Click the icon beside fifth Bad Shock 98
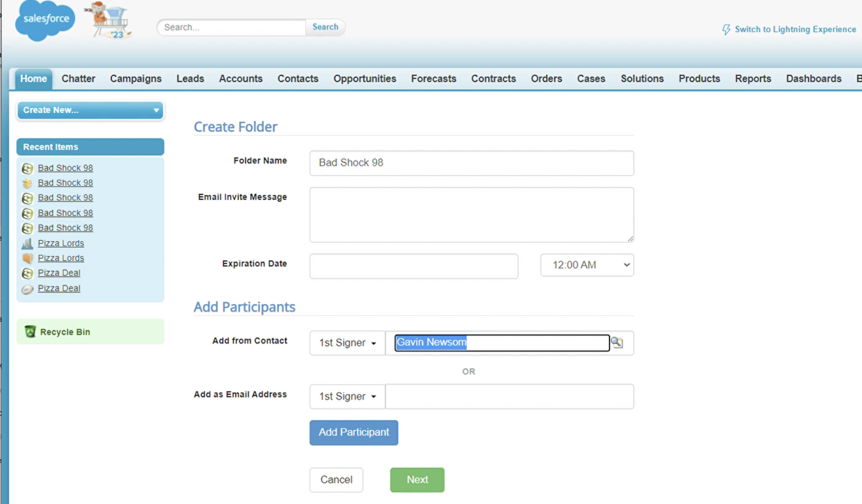862x504 pixels. click(x=27, y=228)
